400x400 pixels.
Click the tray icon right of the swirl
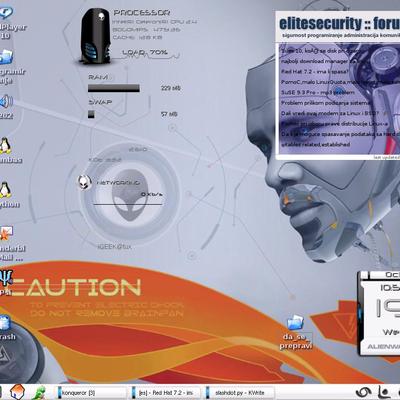pos(384,392)
